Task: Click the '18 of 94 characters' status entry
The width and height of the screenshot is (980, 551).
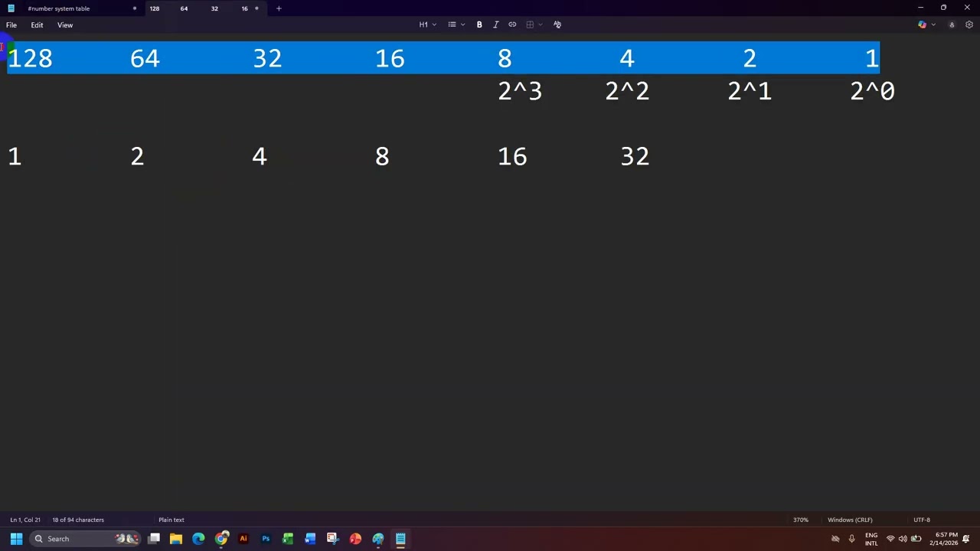Action: point(78,520)
